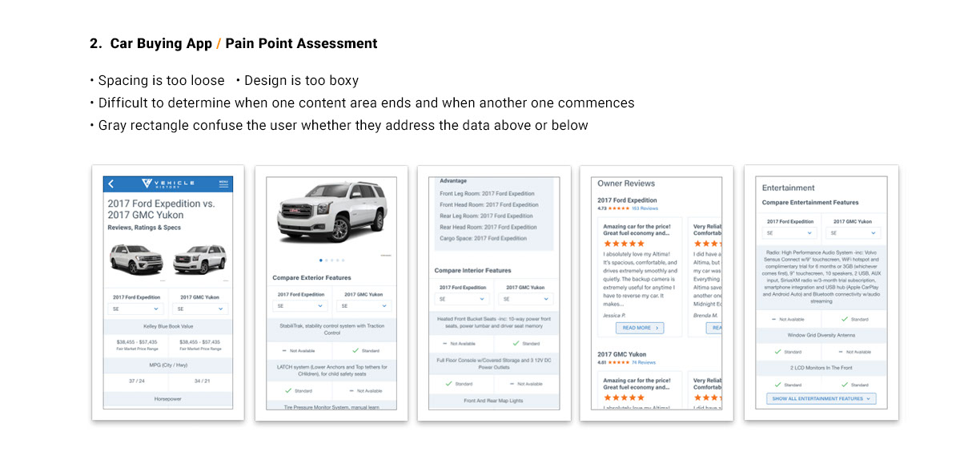Viewport: 980px width, 456px height.
Task: Tap the back arrow in Vehicle History header
Action: (x=111, y=184)
